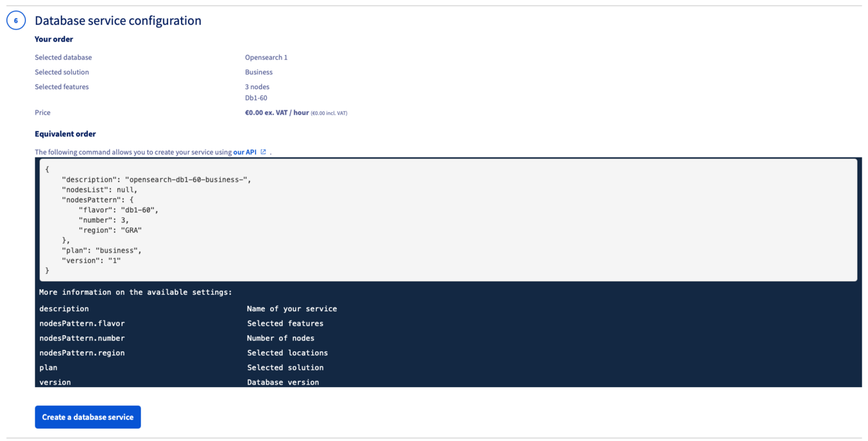Screen dimensions: 868x441
Task: Click the Business solution value
Action: point(259,72)
